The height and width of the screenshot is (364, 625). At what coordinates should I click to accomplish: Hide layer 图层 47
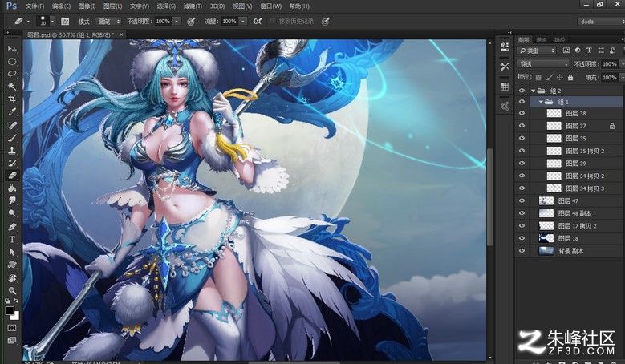[x=522, y=200]
